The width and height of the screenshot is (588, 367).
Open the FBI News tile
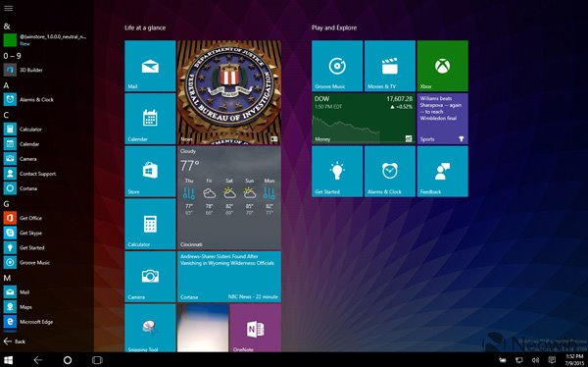229,92
